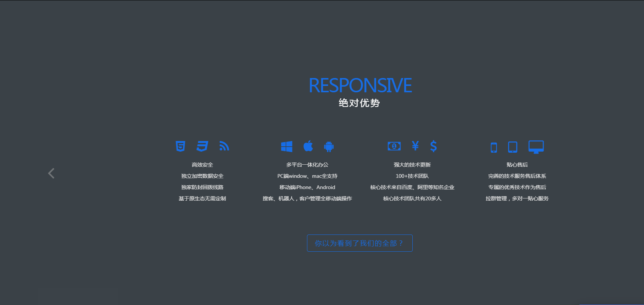Click the RSS feed icon
This screenshot has height=305, width=644.
[x=224, y=146]
